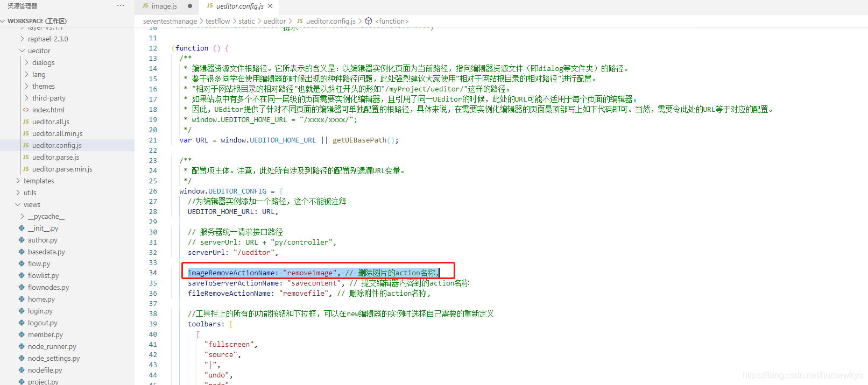Open nodefile.py file
The height and width of the screenshot is (385, 868).
point(45,370)
